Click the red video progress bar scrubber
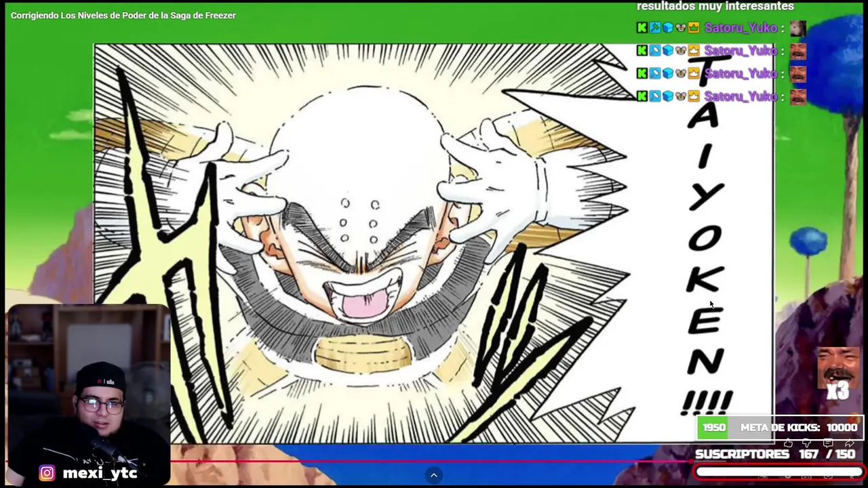868x488 pixels. click(690, 462)
